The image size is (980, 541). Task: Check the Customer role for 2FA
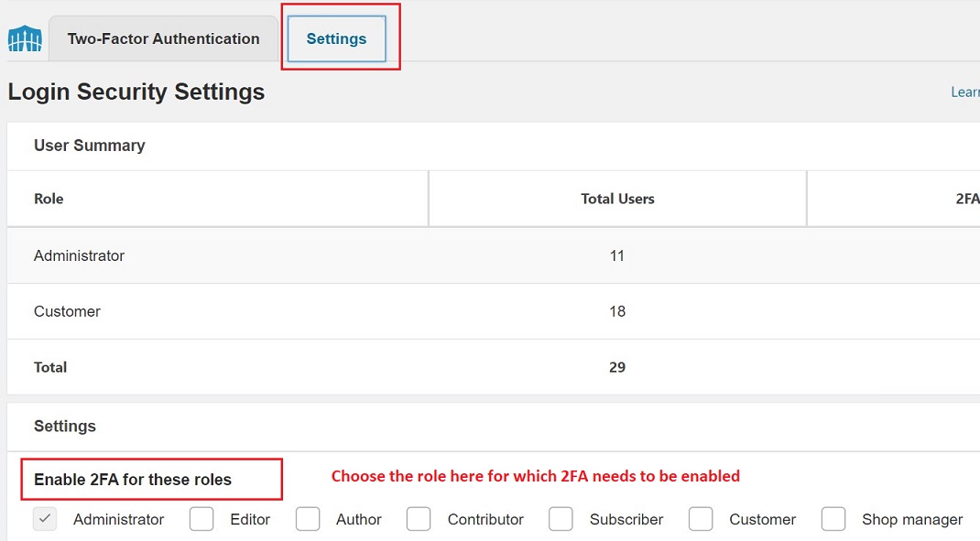701,519
